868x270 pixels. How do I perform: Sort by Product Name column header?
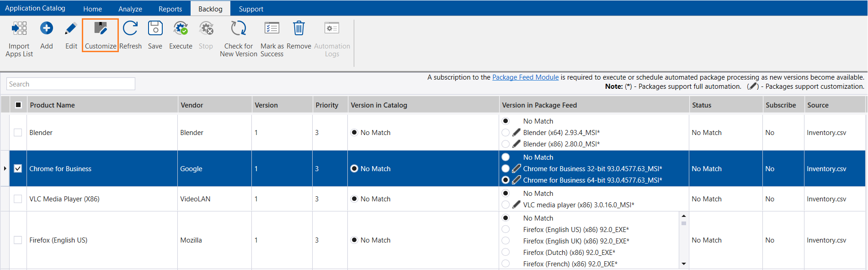102,105
